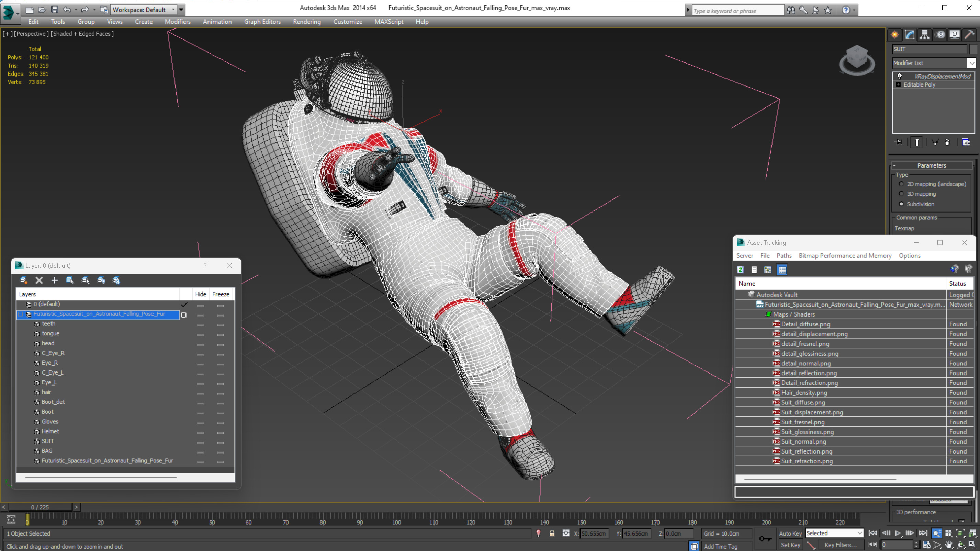Open the Hierarchy command panel tab
Viewport: 980px width, 551px height.
click(924, 35)
